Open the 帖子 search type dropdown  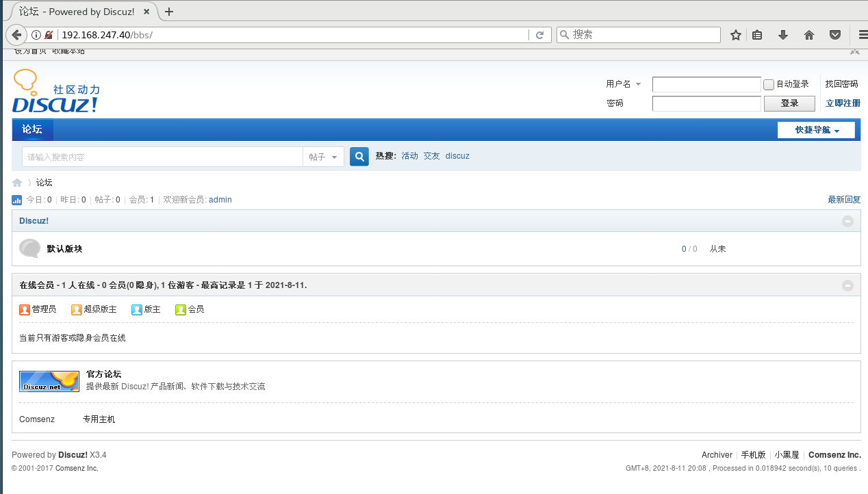(323, 157)
